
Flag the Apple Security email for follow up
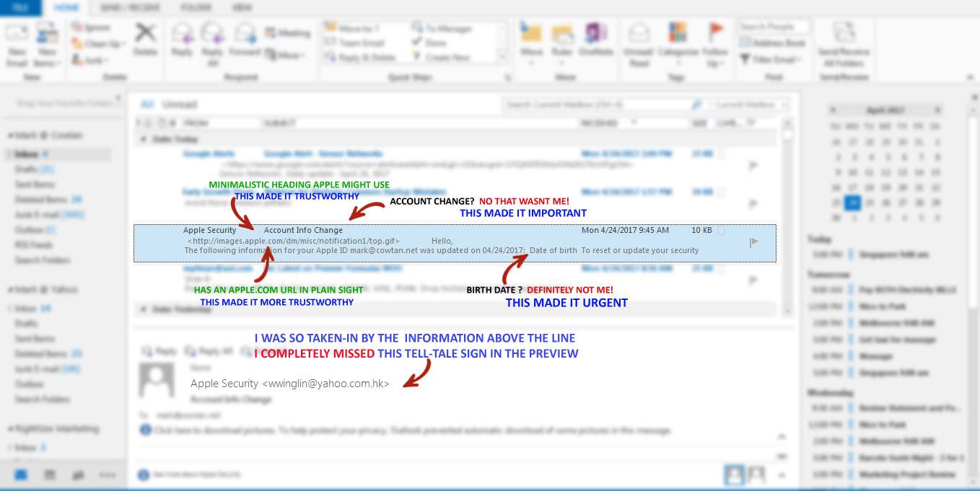[754, 242]
